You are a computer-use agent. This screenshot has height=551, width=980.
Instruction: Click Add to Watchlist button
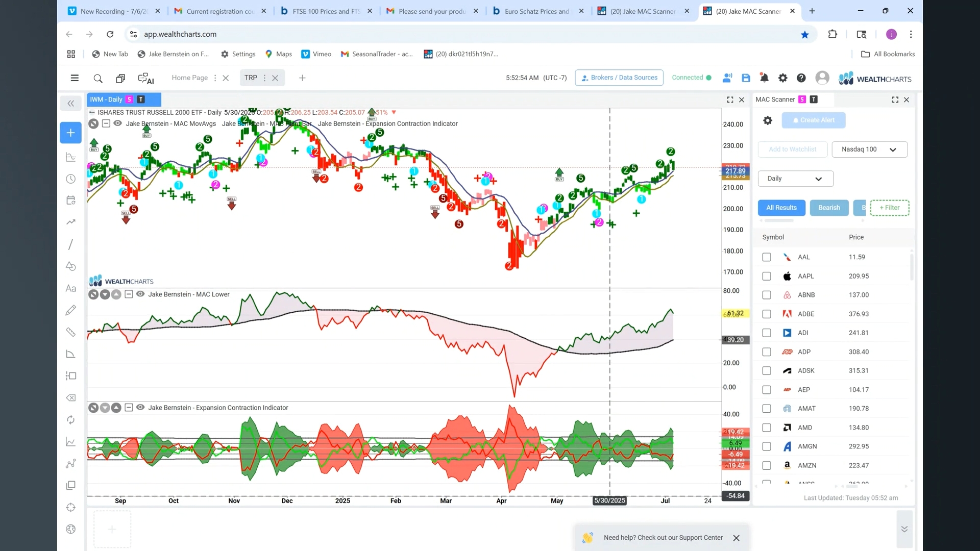coord(792,149)
